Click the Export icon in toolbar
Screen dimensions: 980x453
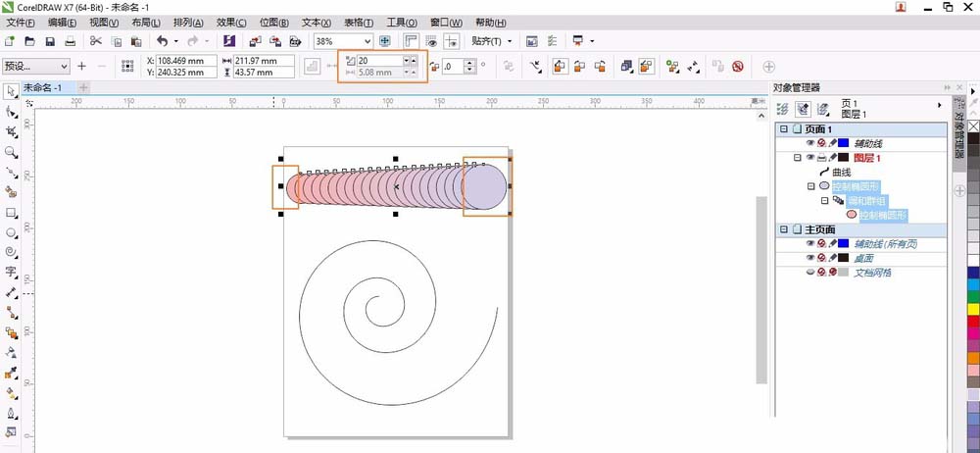coord(275,41)
